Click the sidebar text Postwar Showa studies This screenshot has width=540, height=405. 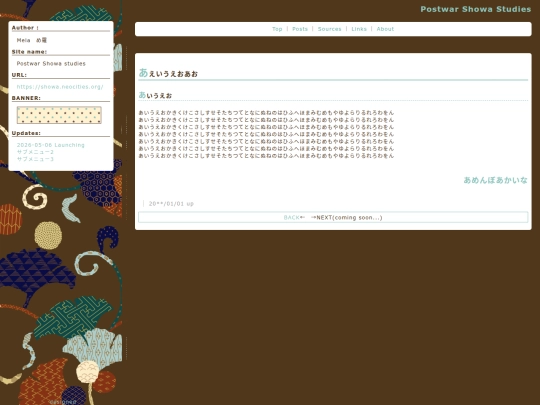click(x=51, y=64)
